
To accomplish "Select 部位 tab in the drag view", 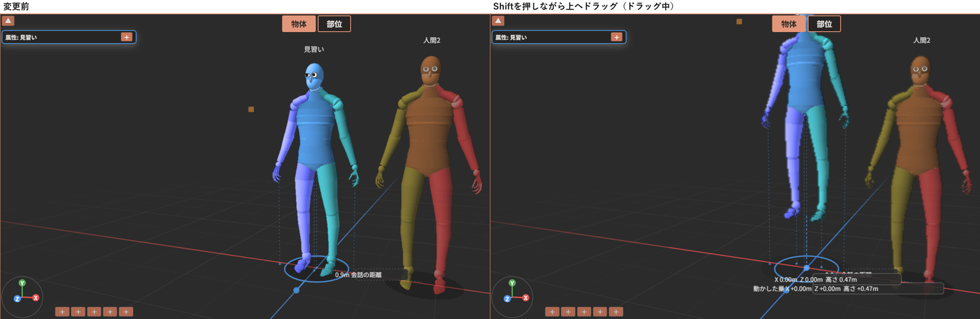I will click(825, 24).
